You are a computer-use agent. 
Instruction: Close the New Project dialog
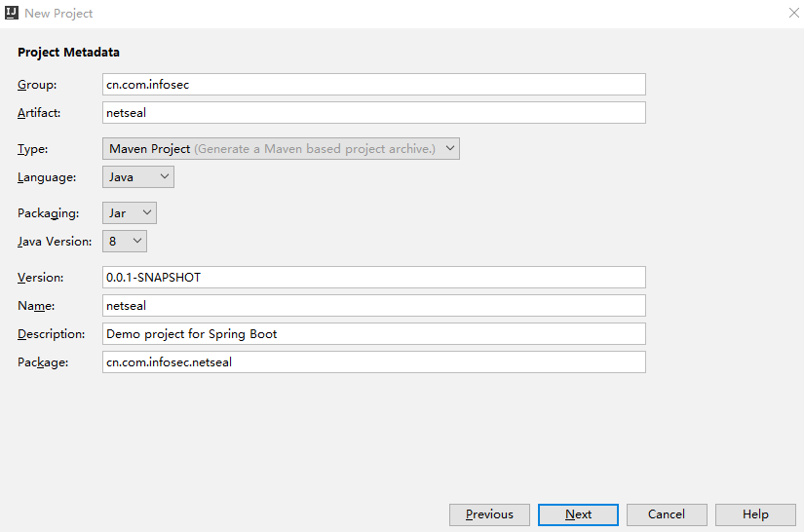click(x=793, y=13)
